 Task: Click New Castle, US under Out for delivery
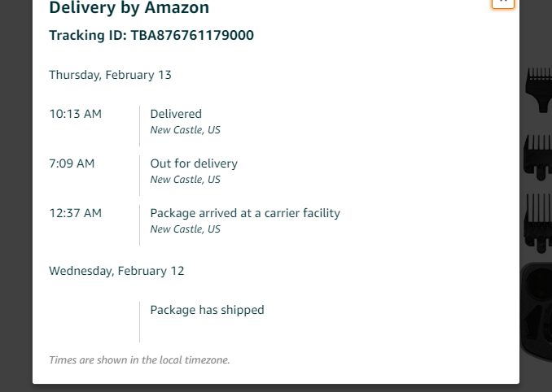pos(185,180)
